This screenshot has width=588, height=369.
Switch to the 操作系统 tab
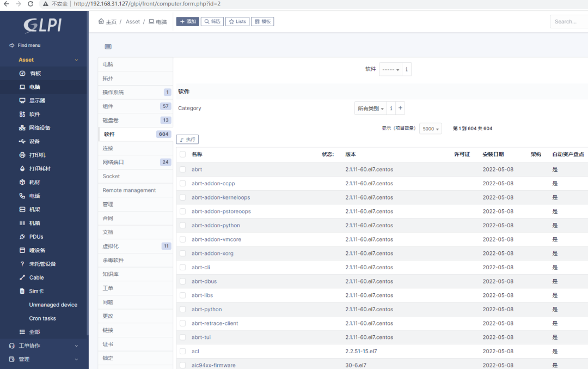pos(136,92)
